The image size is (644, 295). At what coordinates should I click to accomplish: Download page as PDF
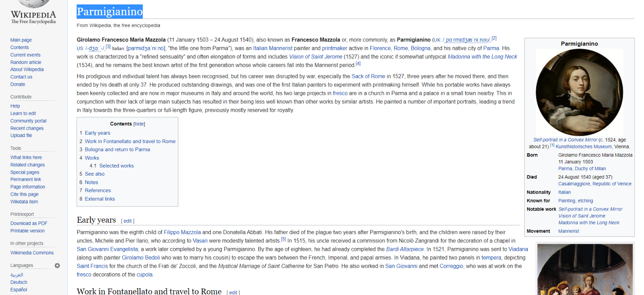29,223
